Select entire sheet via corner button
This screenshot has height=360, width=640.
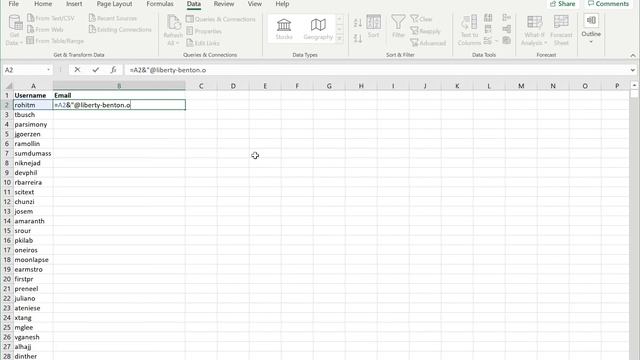(x=8, y=86)
